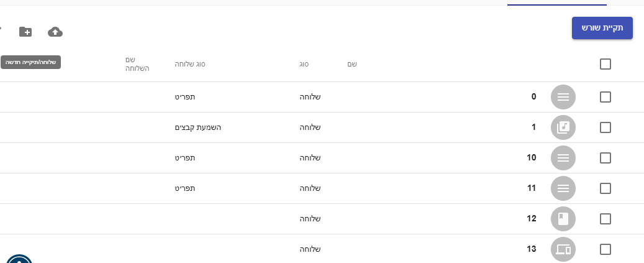Click the שם השלוחה column header
Screen dimensions: 644x263
(137, 64)
